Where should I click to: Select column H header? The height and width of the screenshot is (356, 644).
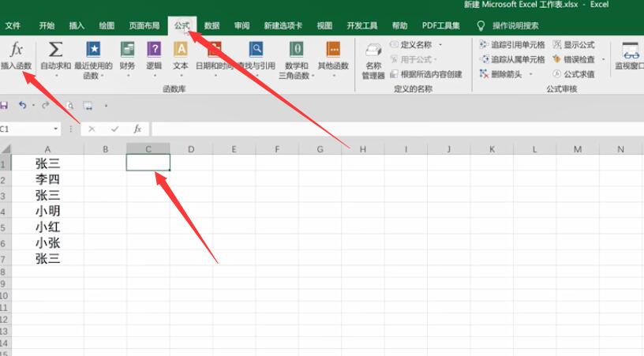pos(363,149)
